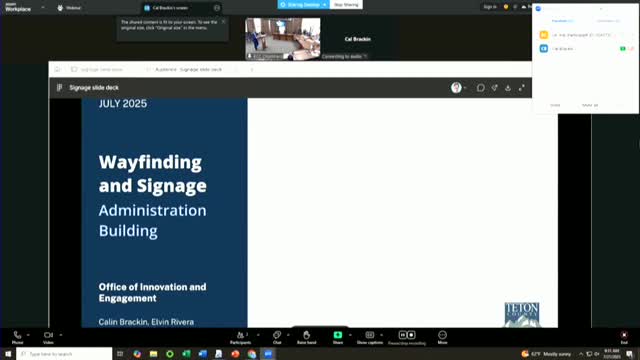Open the Workplace dropdown arrow at top left

click(43, 7)
